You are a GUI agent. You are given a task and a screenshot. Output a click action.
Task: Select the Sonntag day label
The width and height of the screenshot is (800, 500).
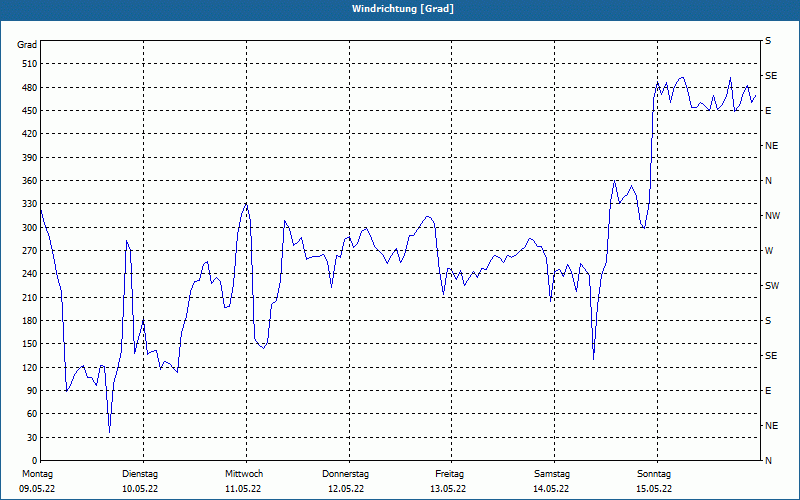[x=654, y=474]
